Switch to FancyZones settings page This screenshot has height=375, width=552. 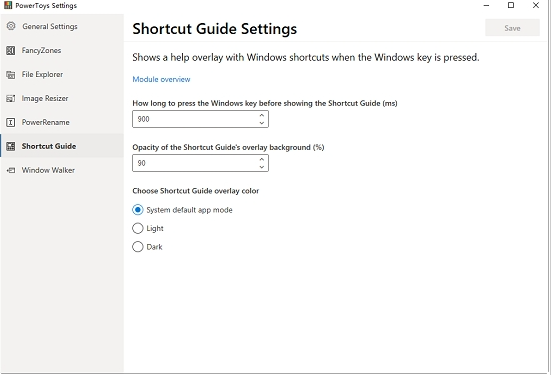(62, 50)
